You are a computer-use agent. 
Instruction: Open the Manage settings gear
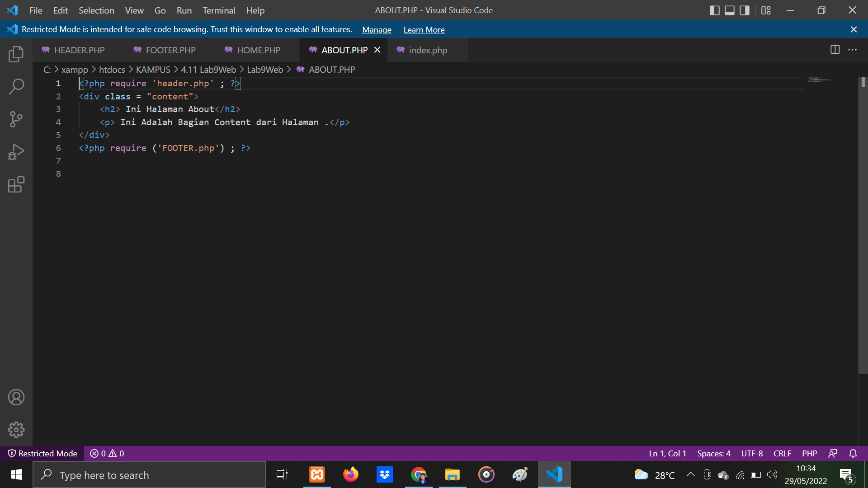tap(16, 430)
